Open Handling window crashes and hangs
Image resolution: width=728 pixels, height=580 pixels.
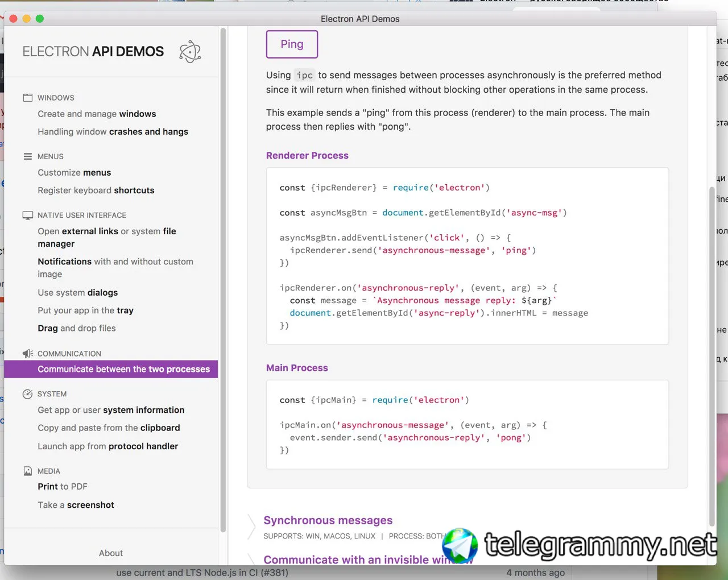pos(113,131)
